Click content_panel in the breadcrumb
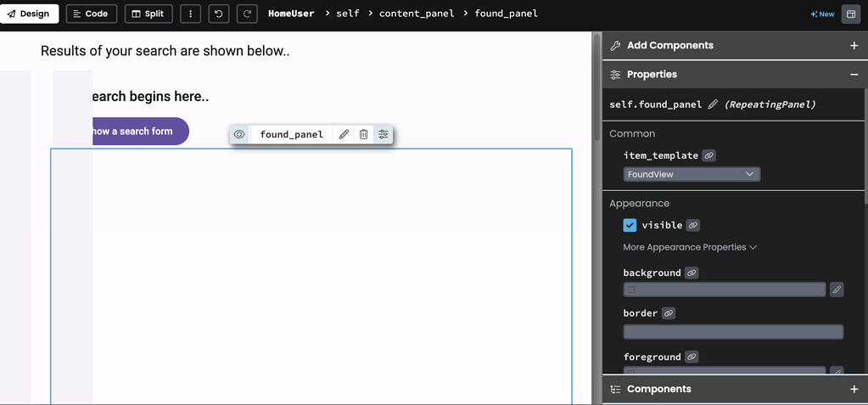This screenshot has height=405, width=868. point(416,14)
